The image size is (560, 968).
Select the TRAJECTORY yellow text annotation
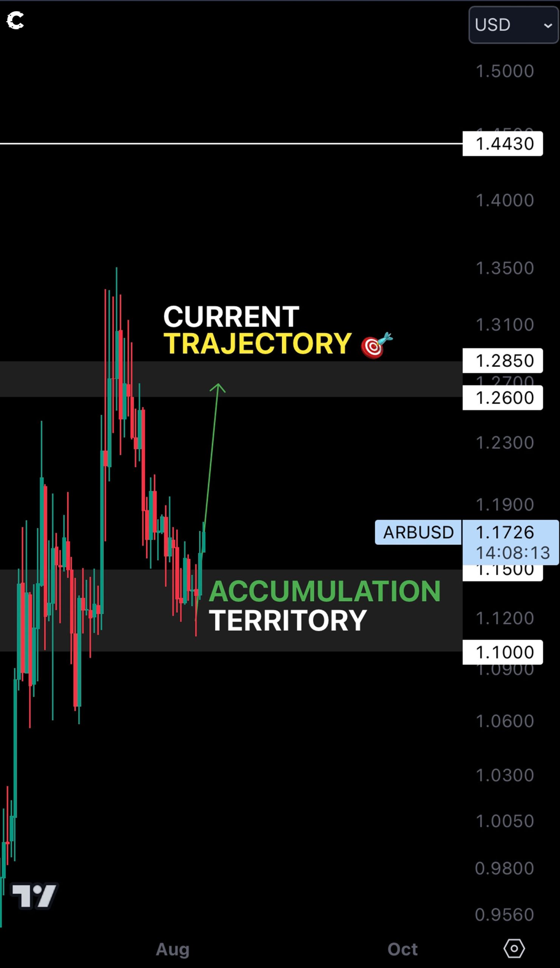(258, 343)
